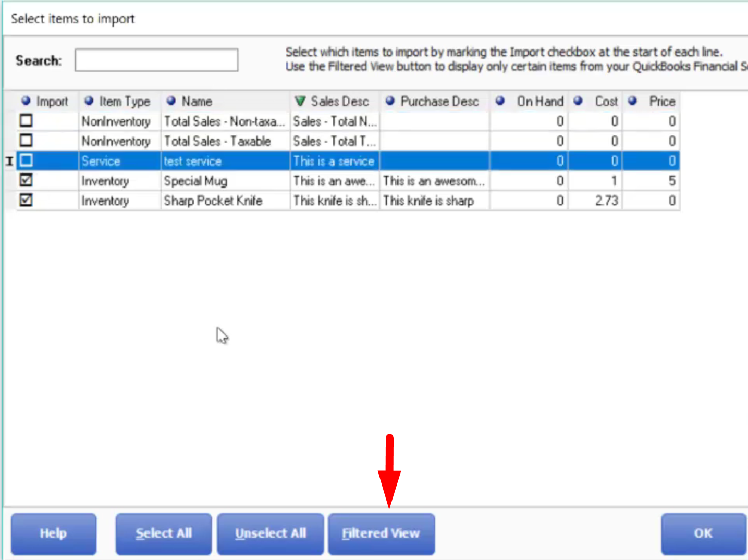Click the blue sort icon beside Purchase Desc
The height and width of the screenshot is (560, 748).
click(x=390, y=101)
